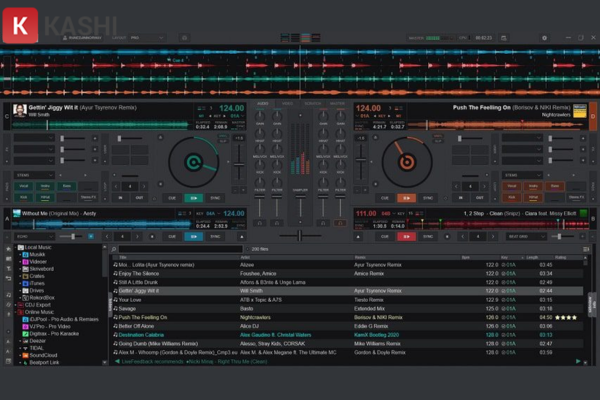Switch to the VIDEO mixer tab
This screenshot has height=400, width=600.
coord(287,104)
